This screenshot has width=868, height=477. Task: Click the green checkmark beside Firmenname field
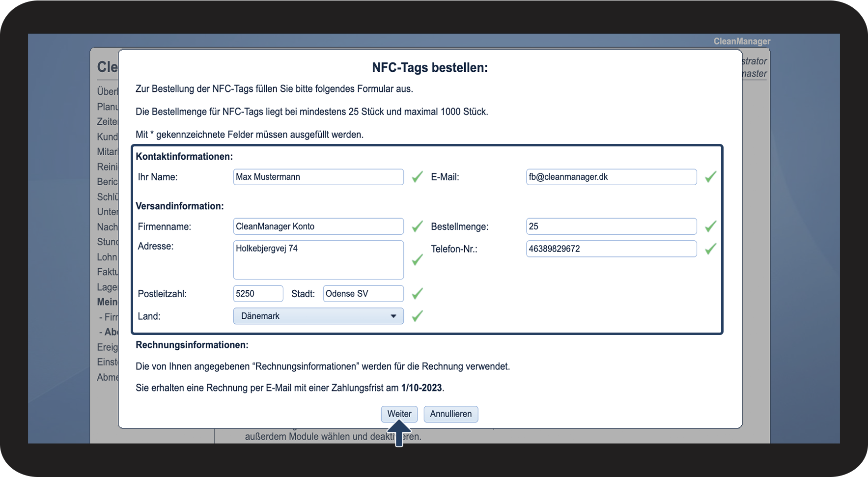click(417, 226)
